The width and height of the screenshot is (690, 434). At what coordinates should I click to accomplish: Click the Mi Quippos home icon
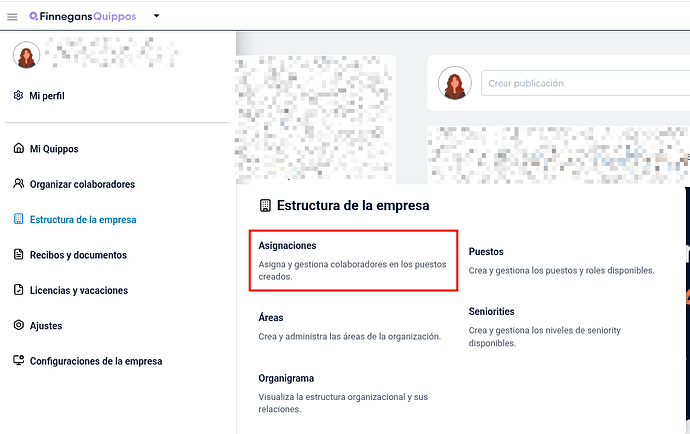[x=18, y=148]
